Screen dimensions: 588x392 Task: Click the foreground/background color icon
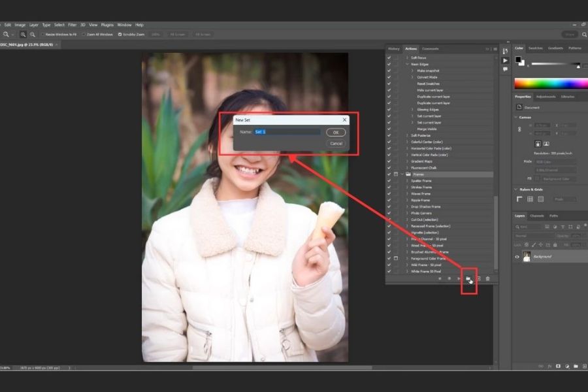(x=519, y=61)
